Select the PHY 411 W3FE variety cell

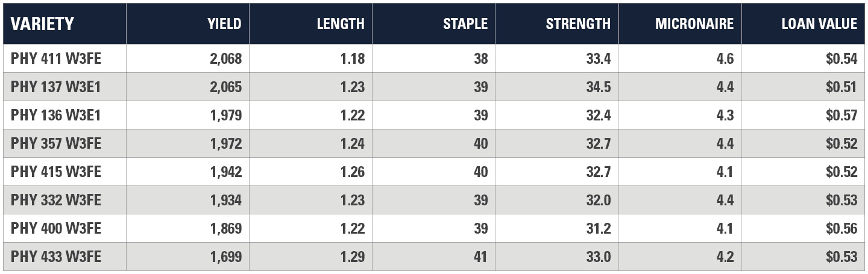click(x=55, y=58)
